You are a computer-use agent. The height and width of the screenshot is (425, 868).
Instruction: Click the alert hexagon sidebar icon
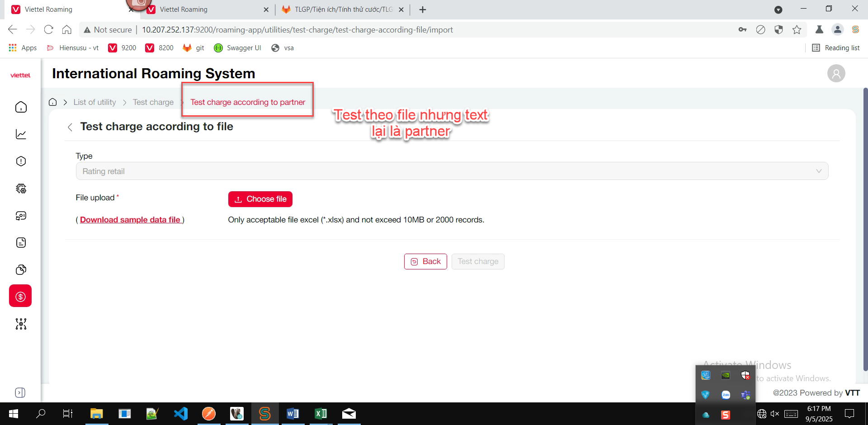click(x=21, y=161)
